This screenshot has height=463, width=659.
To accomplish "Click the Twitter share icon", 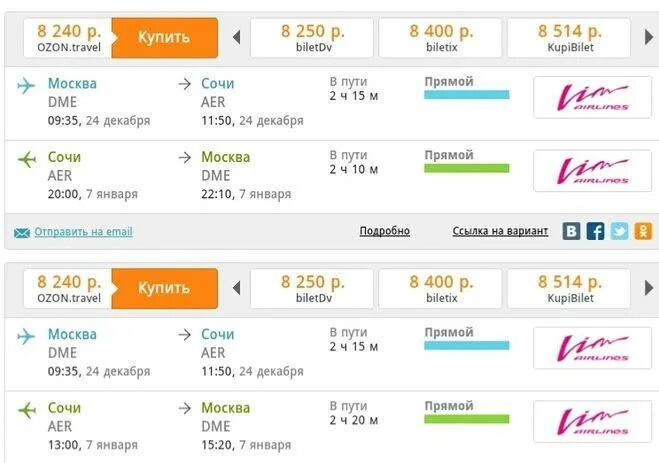I will click(619, 231).
